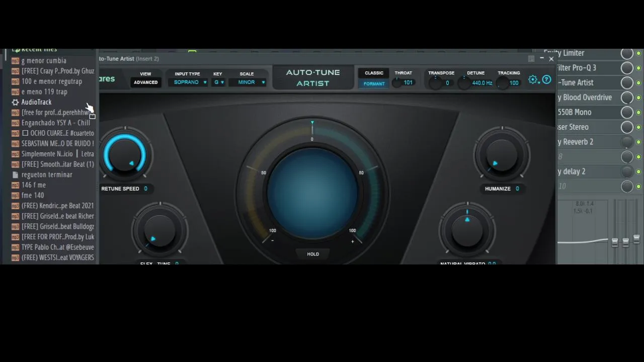Click the mp3 icon beside 'Enganchado YSY A - Chill'

pos(15,123)
